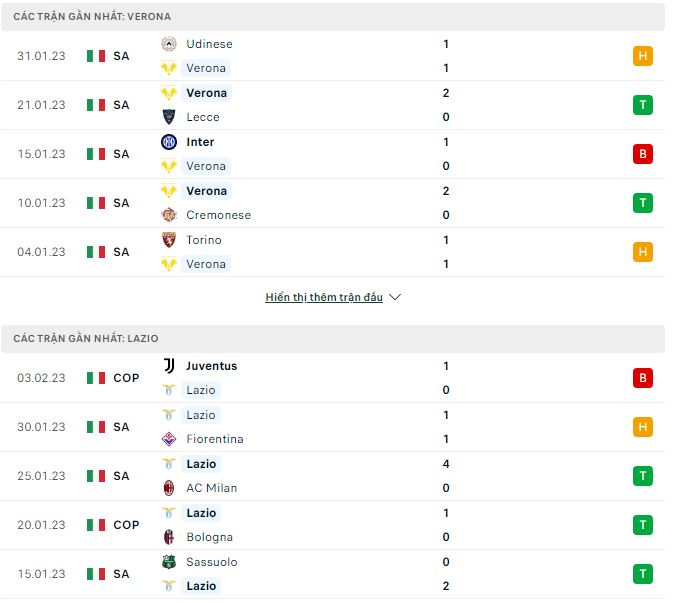Click red B badge for Inter vs Verona
The height and width of the screenshot is (603, 676).
(x=642, y=154)
